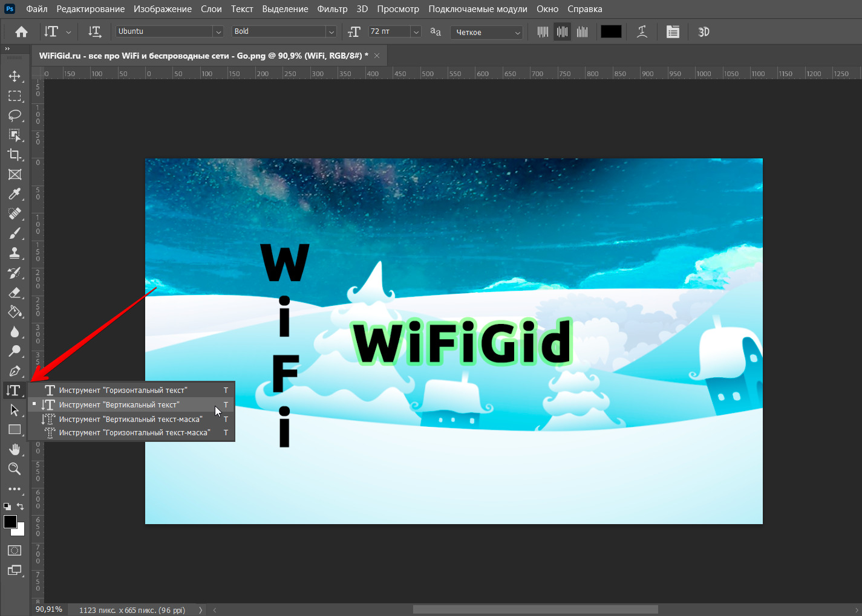This screenshot has height=616, width=862.
Task: Select the Rectangular Marquee tool
Action: point(15,96)
